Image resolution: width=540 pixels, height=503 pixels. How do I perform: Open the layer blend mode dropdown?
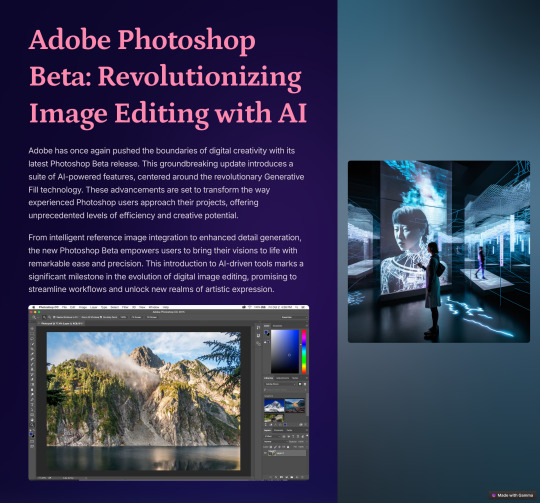[275, 442]
